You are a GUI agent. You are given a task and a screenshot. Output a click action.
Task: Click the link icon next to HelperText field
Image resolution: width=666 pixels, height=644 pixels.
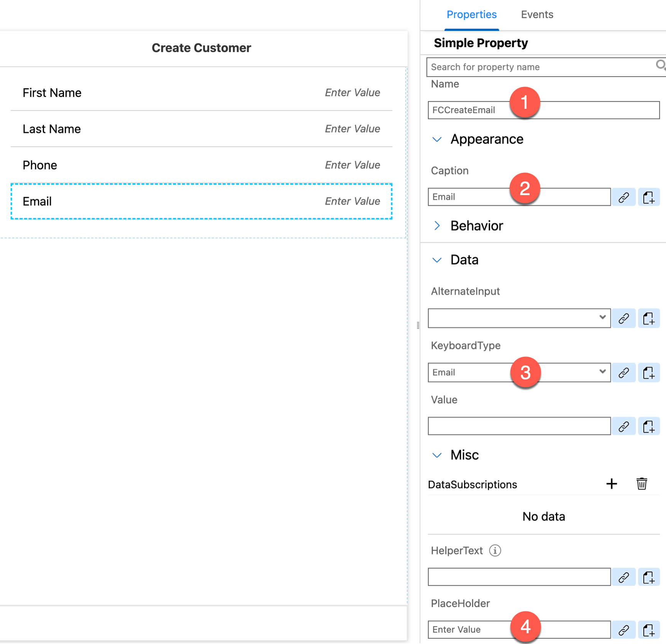[623, 577]
